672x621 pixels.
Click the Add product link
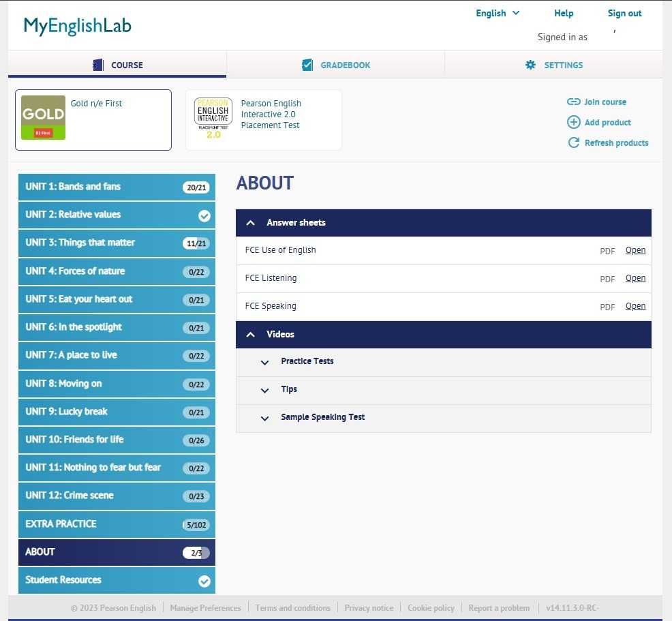(x=608, y=123)
